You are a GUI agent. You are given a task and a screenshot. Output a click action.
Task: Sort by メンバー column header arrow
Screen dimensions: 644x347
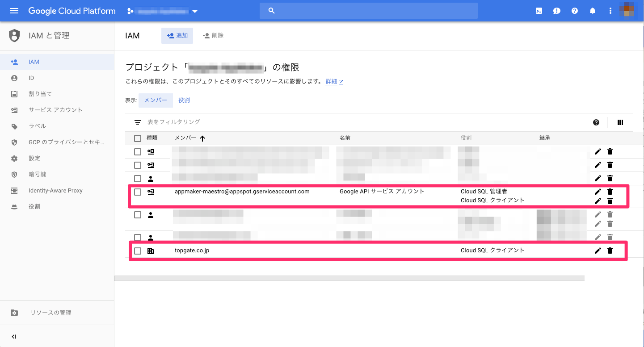(202, 138)
